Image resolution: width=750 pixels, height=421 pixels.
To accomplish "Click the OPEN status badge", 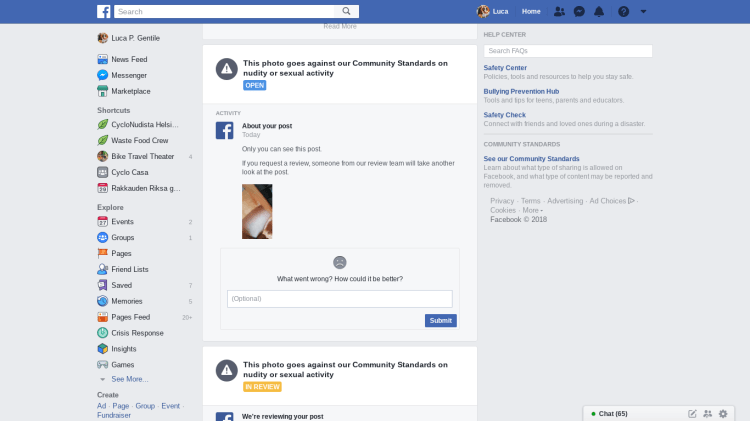I will pyautogui.click(x=254, y=85).
